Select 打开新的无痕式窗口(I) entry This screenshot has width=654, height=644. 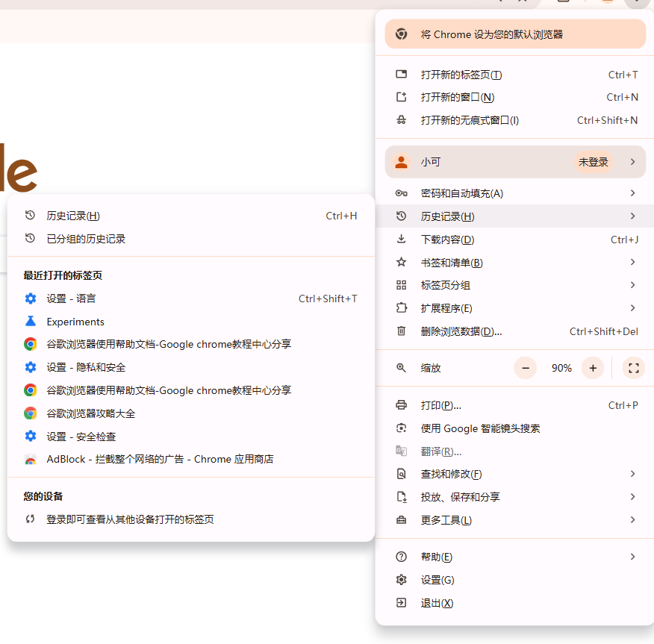click(515, 120)
